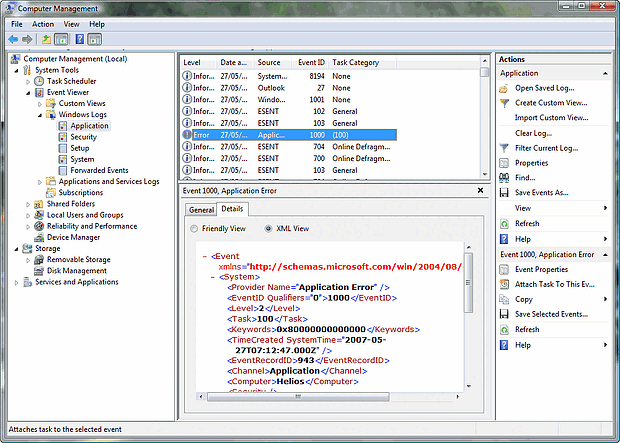
Task: Click the Create Custom View funnel icon
Action: pos(504,103)
